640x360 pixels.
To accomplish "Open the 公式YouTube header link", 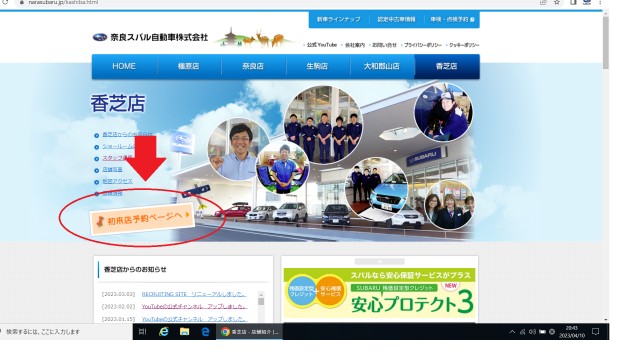I will (x=322, y=45).
